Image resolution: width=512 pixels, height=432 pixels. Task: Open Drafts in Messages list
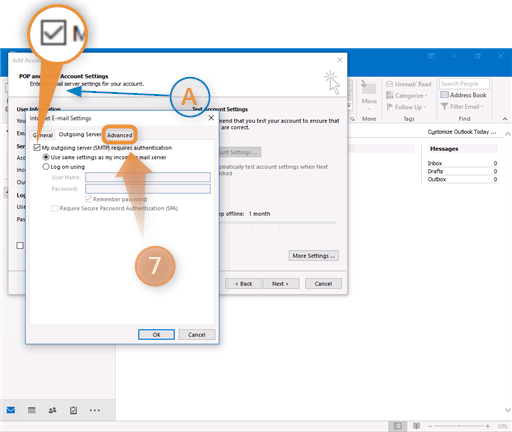(462, 171)
